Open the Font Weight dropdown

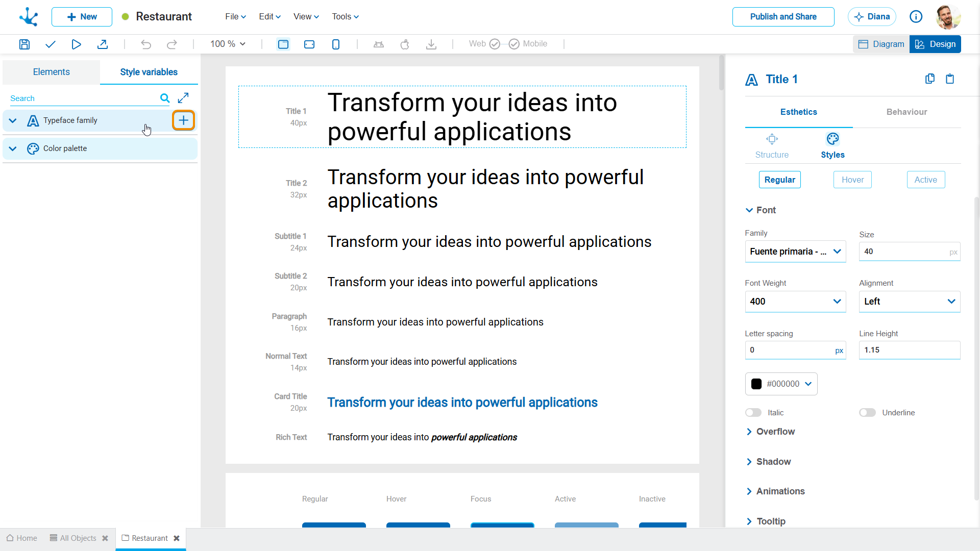(795, 302)
